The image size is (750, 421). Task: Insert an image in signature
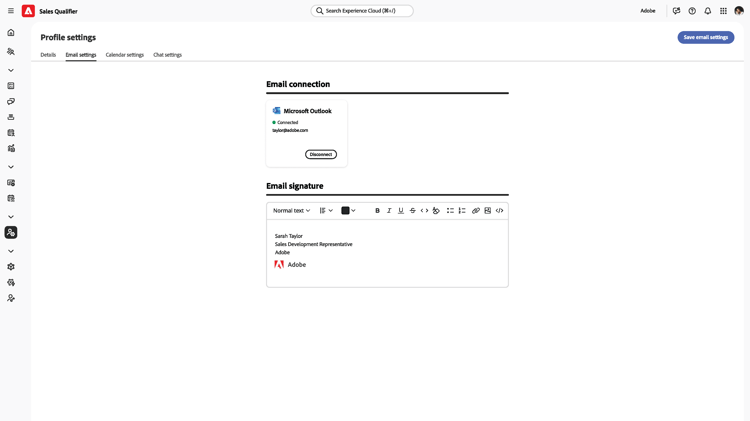pos(487,210)
